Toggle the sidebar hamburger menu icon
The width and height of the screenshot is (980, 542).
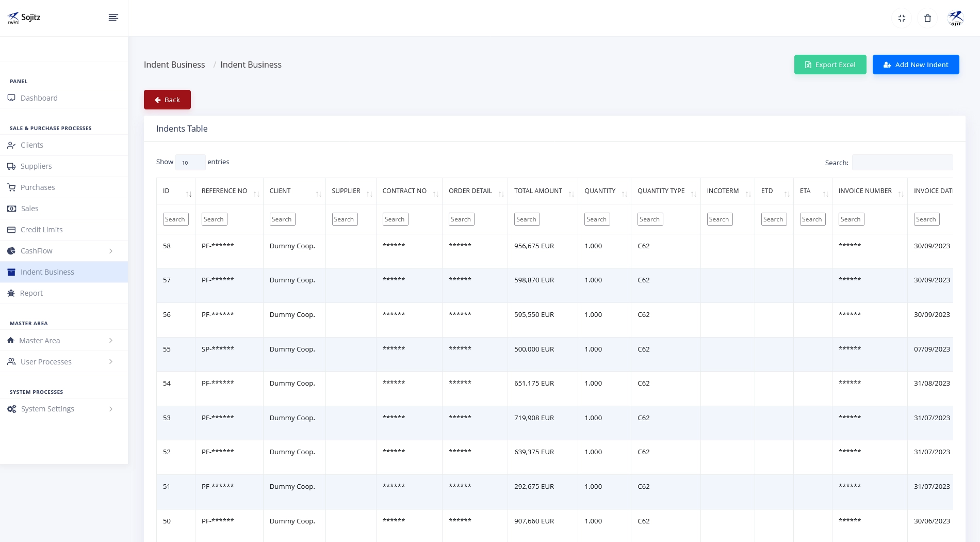pyautogui.click(x=113, y=18)
